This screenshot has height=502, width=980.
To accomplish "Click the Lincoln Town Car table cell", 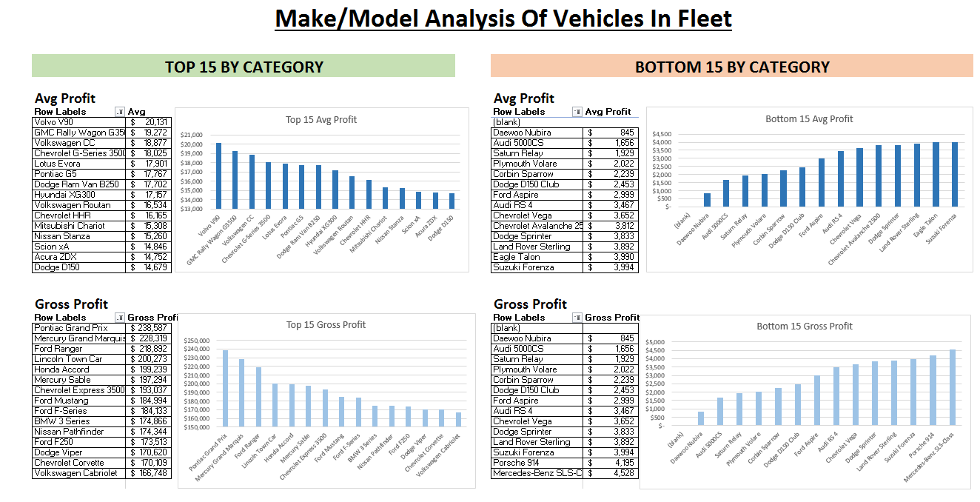I will click(79, 359).
